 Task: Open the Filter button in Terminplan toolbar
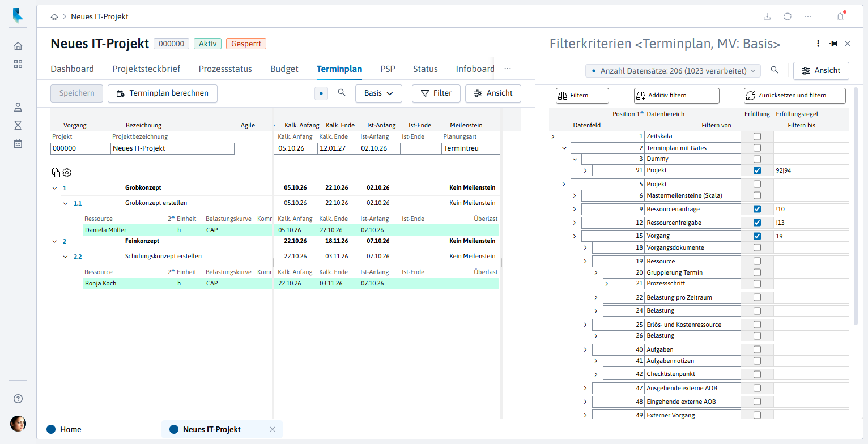[x=436, y=93]
